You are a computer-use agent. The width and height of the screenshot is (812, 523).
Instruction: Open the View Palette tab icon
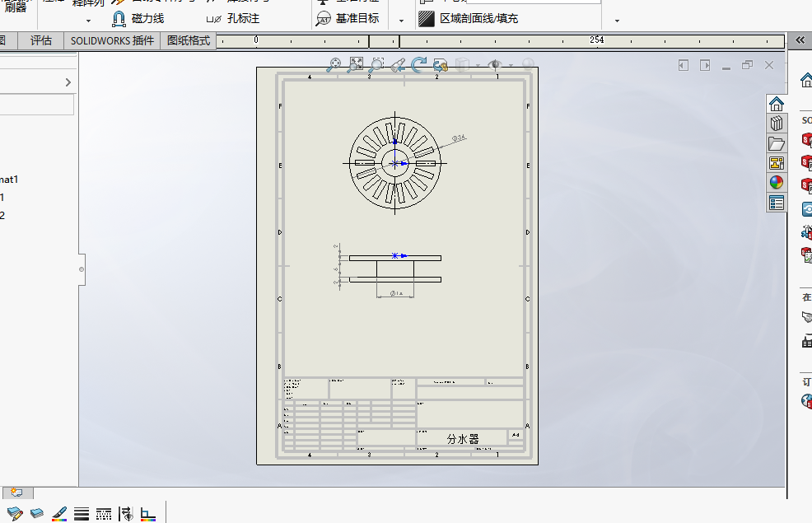click(x=777, y=163)
